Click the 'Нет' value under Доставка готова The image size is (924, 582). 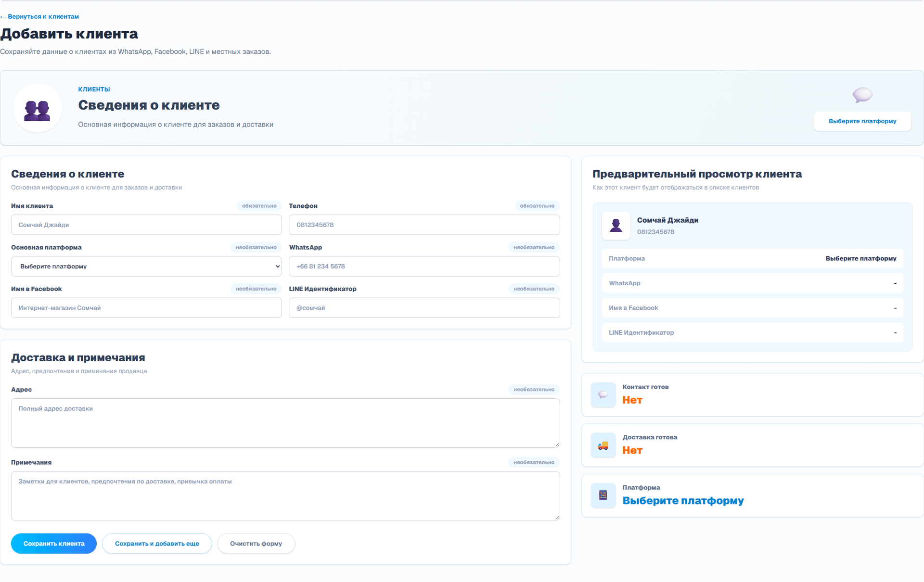pos(632,451)
